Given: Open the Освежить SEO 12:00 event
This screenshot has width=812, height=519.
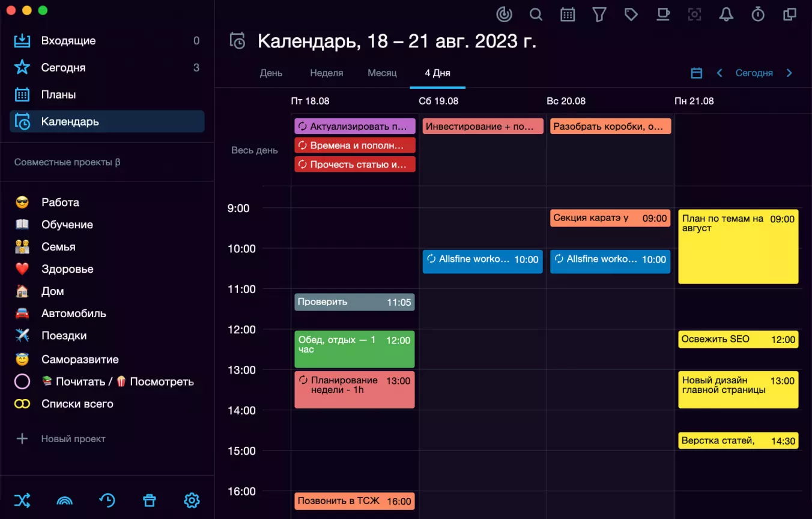Looking at the screenshot, I should tap(738, 339).
